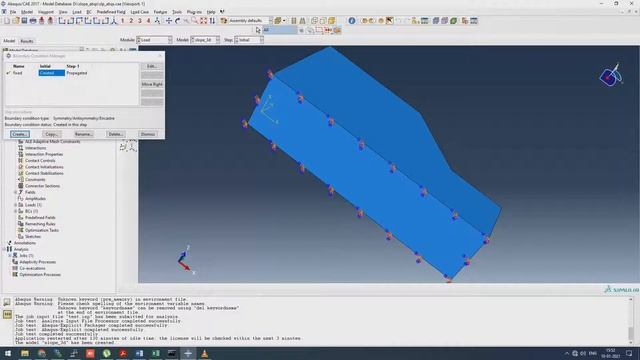Viewport: 640px width, 360px height.
Task: Click the Rename... button in BC Manager
Action: (83, 134)
